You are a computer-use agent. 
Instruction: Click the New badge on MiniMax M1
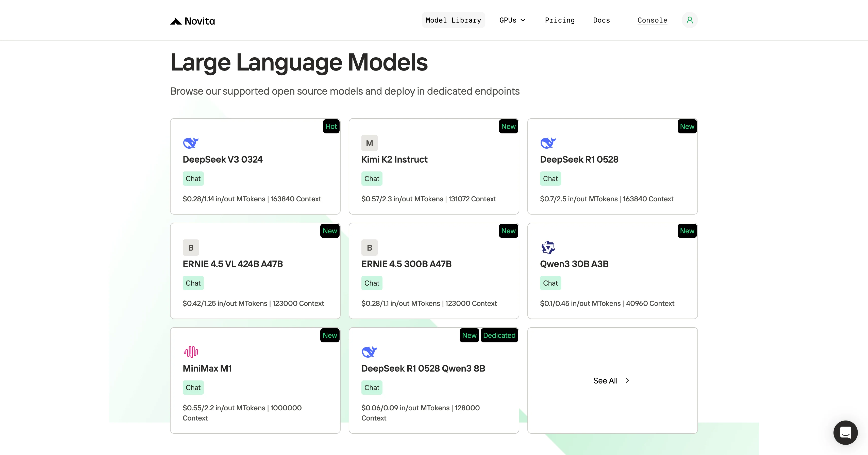tap(330, 335)
